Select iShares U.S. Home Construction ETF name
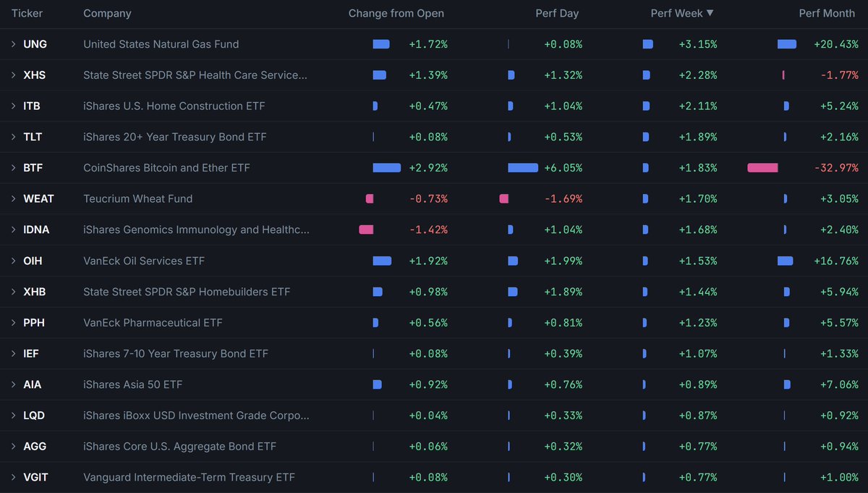This screenshot has height=493, width=868. 174,106
